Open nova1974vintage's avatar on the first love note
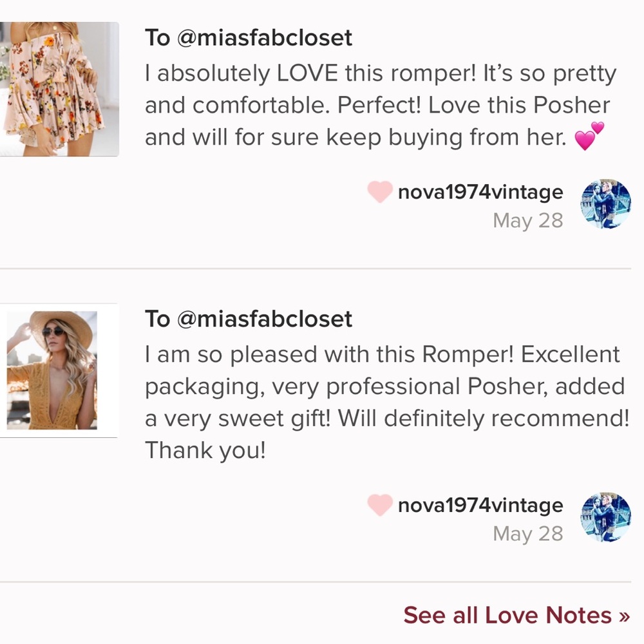This screenshot has width=644, height=644. (x=605, y=205)
